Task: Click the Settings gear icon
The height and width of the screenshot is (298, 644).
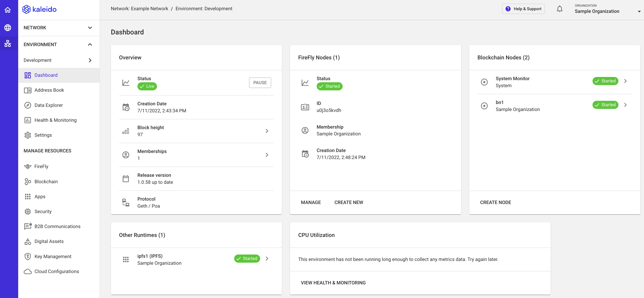Action: pyautogui.click(x=27, y=135)
